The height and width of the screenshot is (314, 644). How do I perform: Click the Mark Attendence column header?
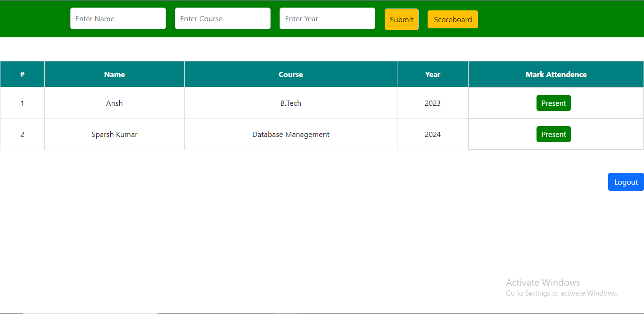point(556,74)
